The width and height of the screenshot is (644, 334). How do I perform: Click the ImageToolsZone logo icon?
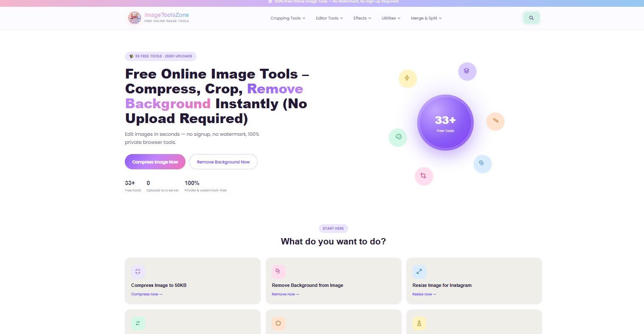pos(135,18)
